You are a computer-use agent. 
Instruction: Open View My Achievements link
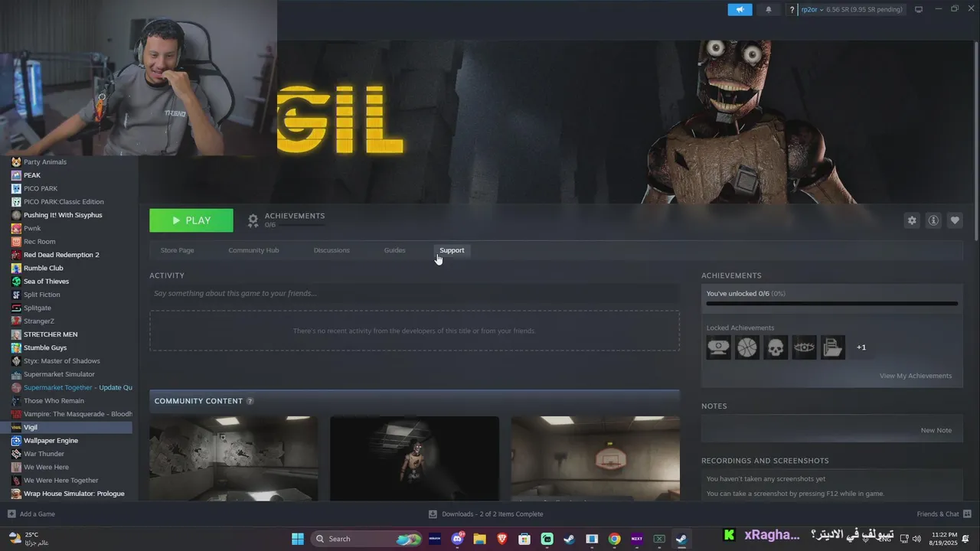[916, 376]
